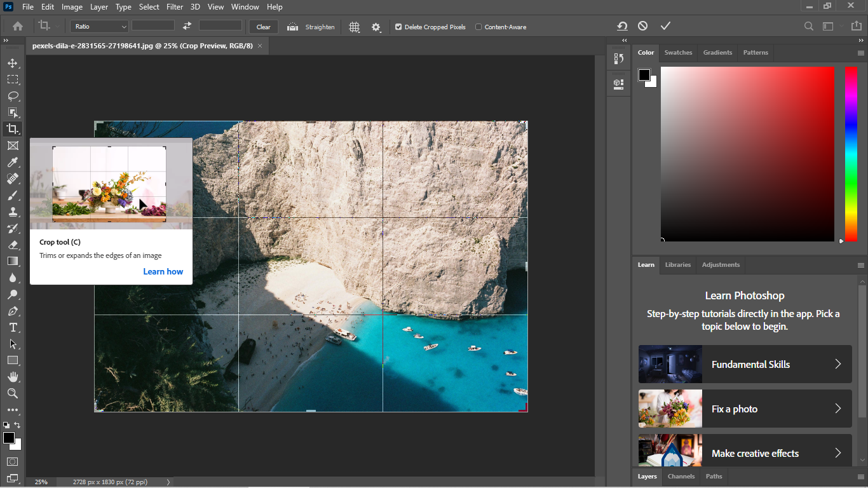Viewport: 868px width, 488px height.
Task: Select the Move tool
Action: 13,64
